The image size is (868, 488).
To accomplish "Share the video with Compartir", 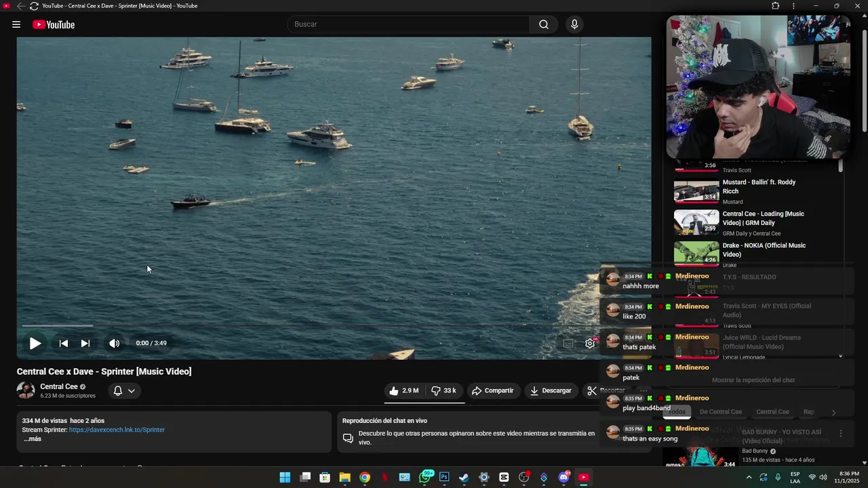I will (x=492, y=390).
